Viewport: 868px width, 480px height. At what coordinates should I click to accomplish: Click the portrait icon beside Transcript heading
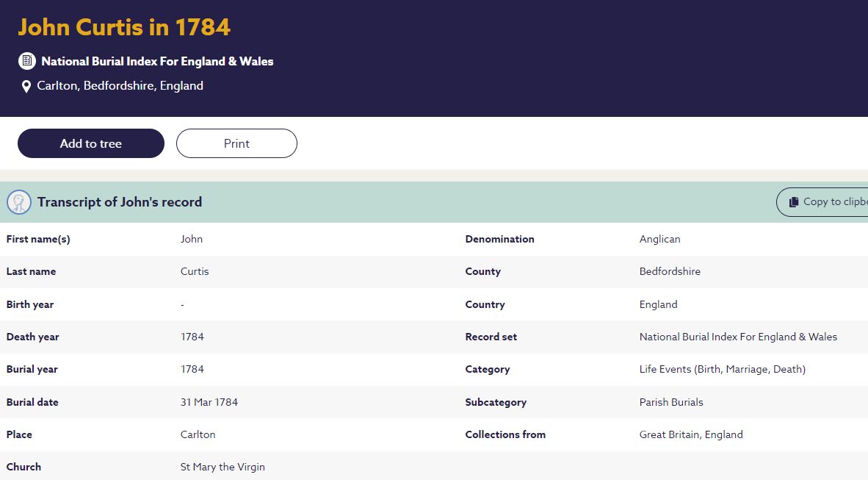pyautogui.click(x=19, y=202)
